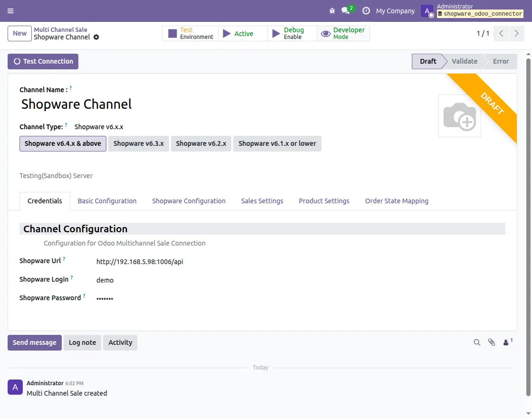Toggle the Developer Mode eye button
The image size is (532, 418).
(343, 33)
